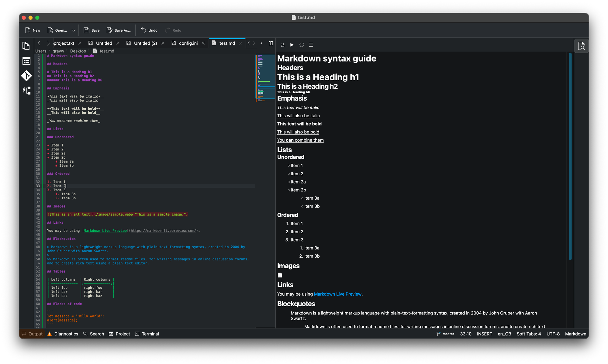Click the Save As toolbar button
Viewport: 608px width, 364px height.
(x=119, y=30)
